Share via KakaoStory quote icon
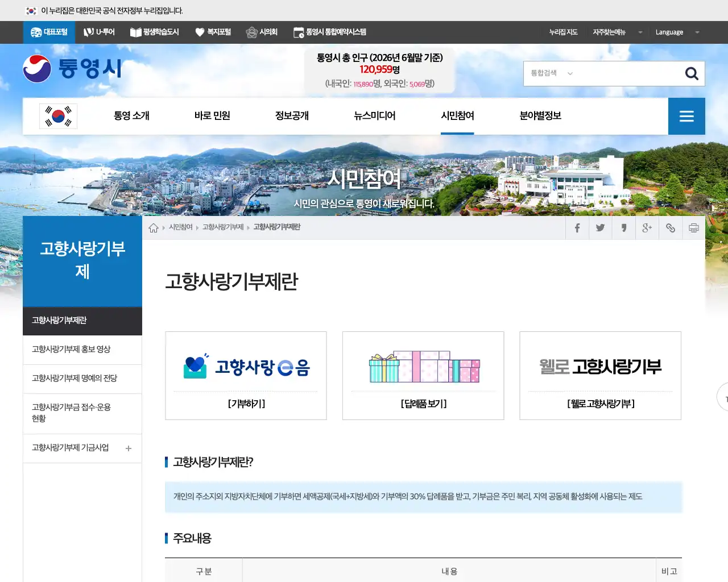Screen dimensions: 728x582 [x=623, y=228]
